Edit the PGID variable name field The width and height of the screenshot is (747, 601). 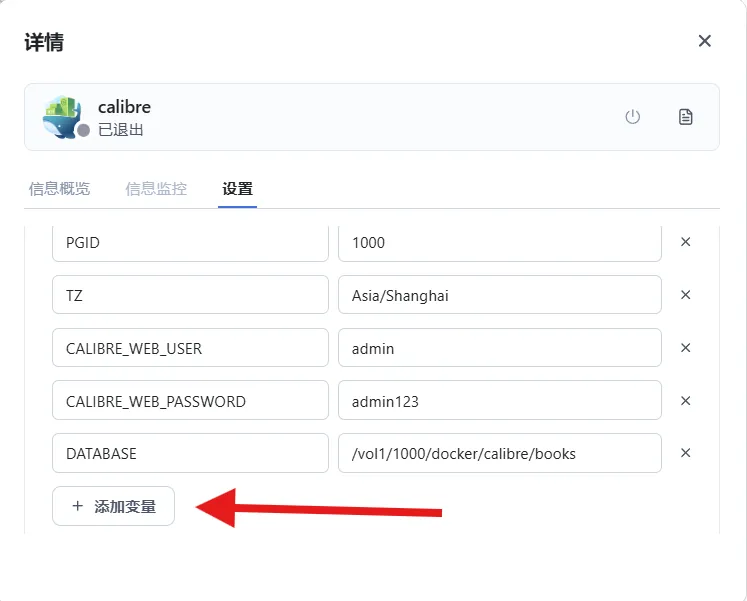tap(190, 243)
